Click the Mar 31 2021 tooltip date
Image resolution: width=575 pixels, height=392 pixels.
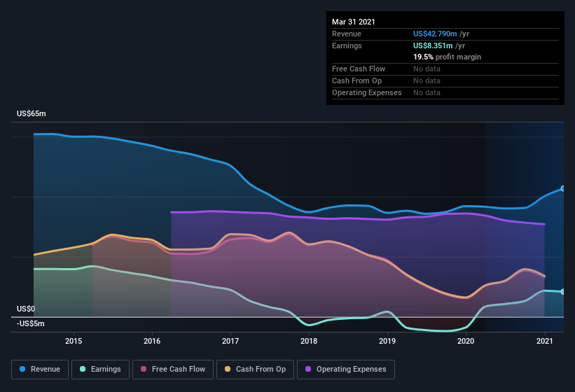point(354,22)
